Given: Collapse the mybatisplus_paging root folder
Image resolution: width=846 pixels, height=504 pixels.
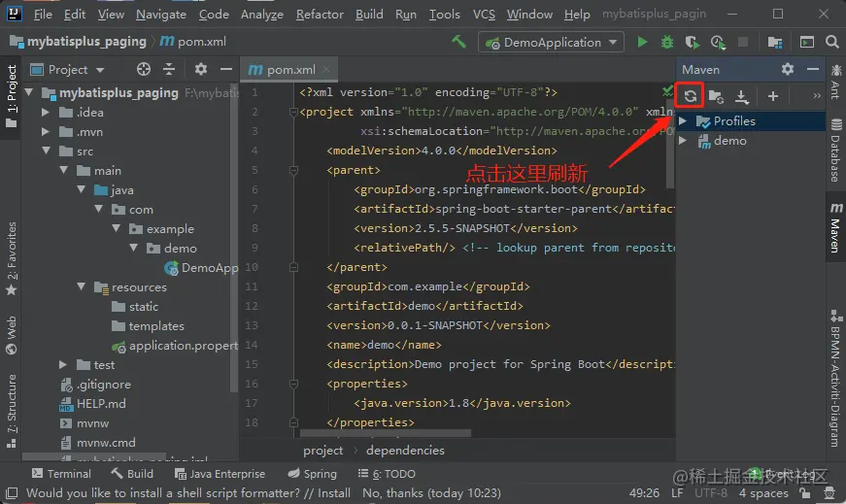Looking at the screenshot, I should (28, 93).
